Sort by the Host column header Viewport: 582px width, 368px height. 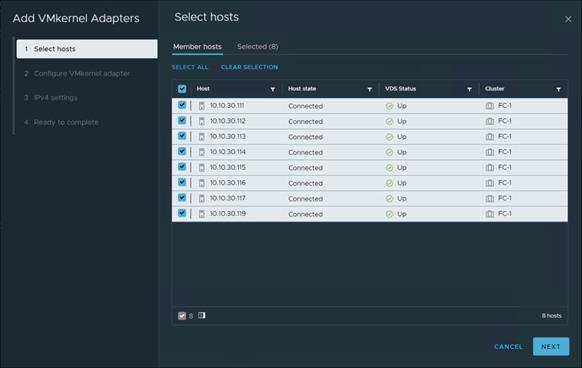coord(203,89)
